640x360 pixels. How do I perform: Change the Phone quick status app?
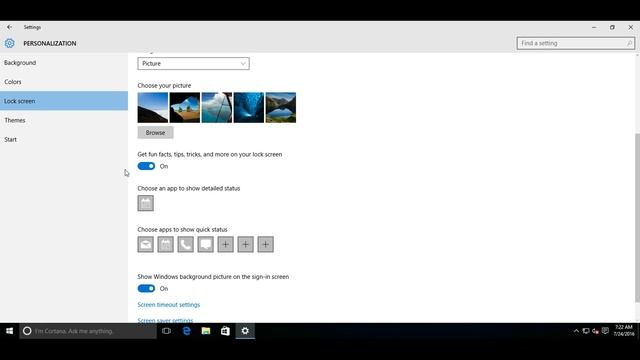(186, 244)
